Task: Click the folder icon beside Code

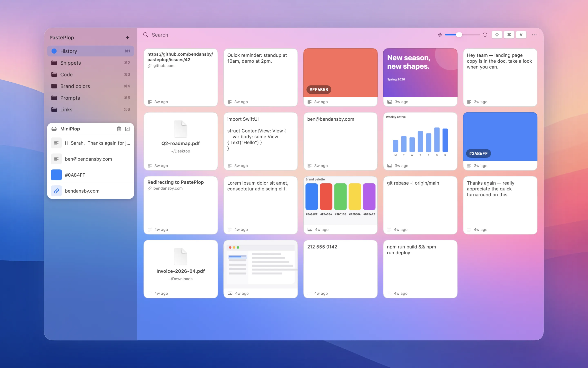Action: [54, 74]
